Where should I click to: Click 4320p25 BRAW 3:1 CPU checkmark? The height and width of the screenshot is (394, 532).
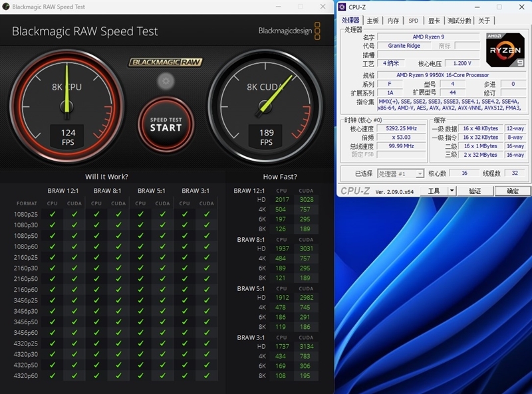185,343
